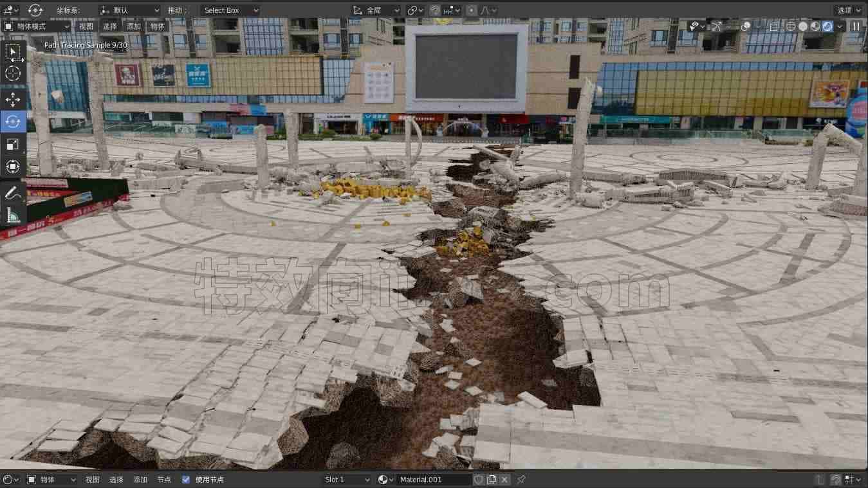Toggle X-ray mode in viewport
Image resolution: width=868 pixels, height=488 pixels.
pyautogui.click(x=774, y=26)
